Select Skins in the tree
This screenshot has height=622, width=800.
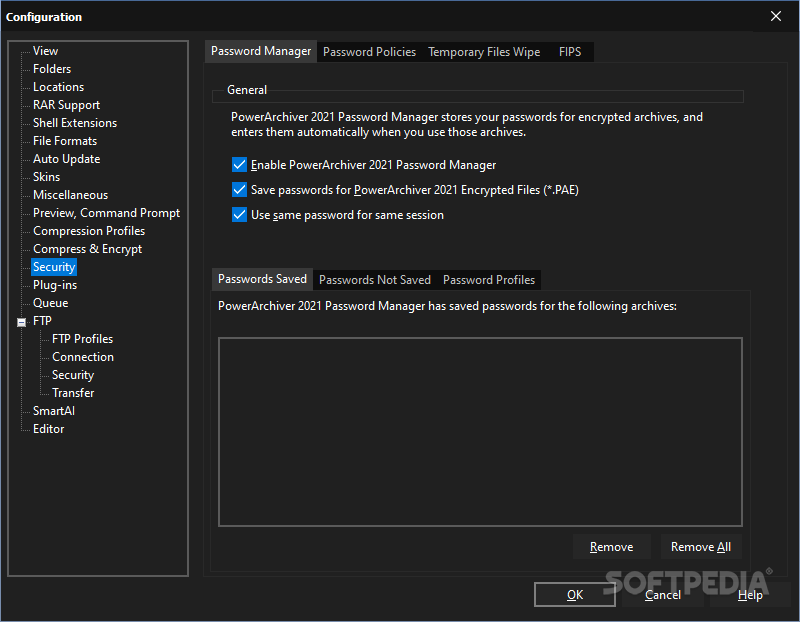click(46, 177)
